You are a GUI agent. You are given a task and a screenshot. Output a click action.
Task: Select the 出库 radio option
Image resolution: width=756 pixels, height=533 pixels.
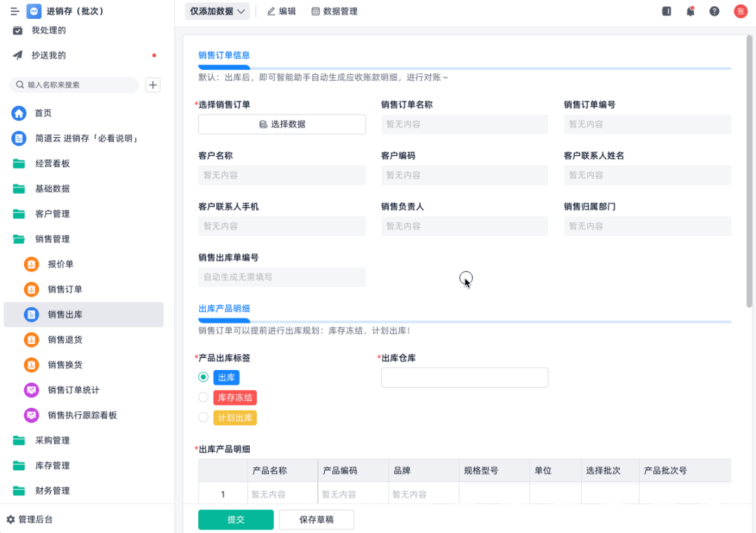click(204, 377)
